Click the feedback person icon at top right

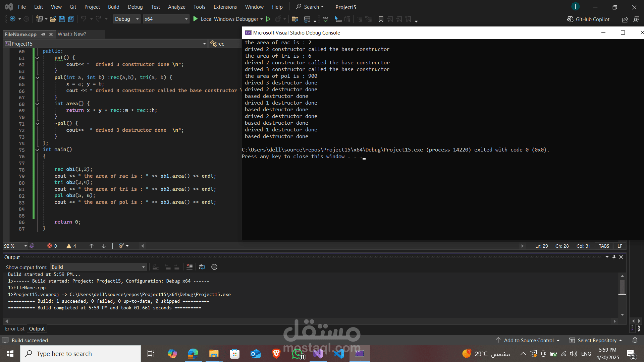coord(636,19)
